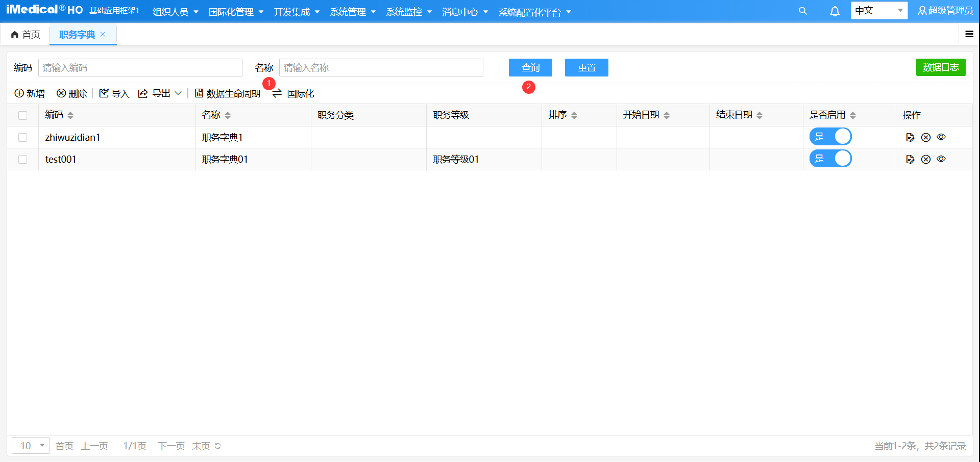The height and width of the screenshot is (462, 980).
Task: Go to 上一页 previous page
Action: pyautogui.click(x=94, y=446)
